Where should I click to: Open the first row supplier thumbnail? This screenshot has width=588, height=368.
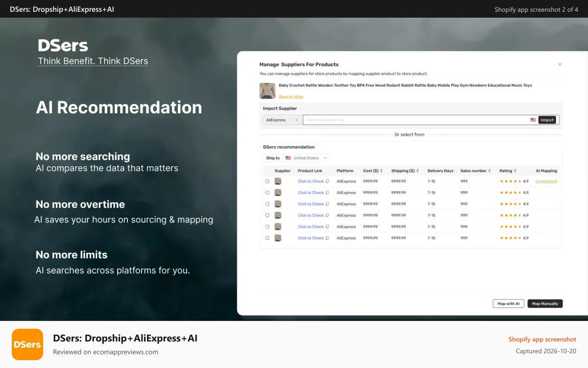click(x=278, y=182)
